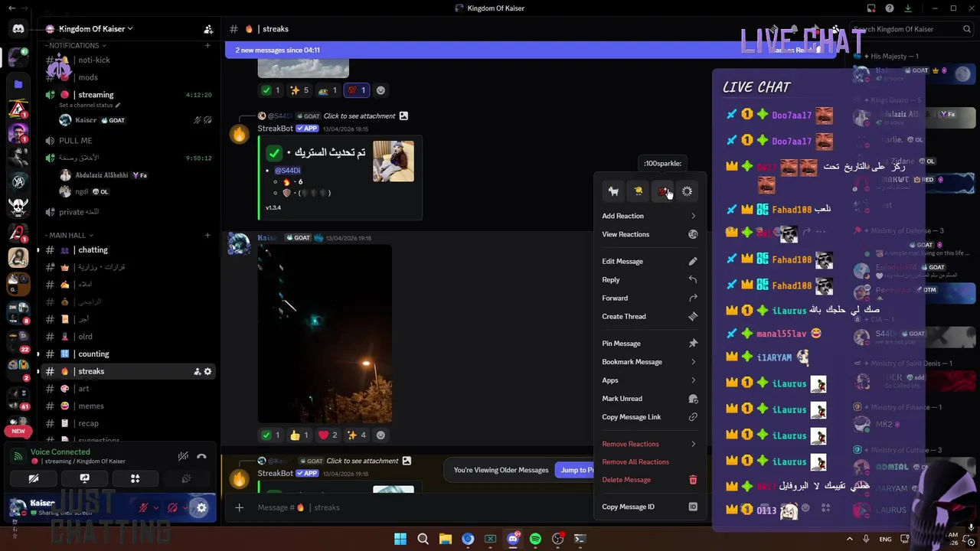The width and height of the screenshot is (980, 551).
Task: Disconnect from voice with the hang-up icon
Action: [x=201, y=456]
